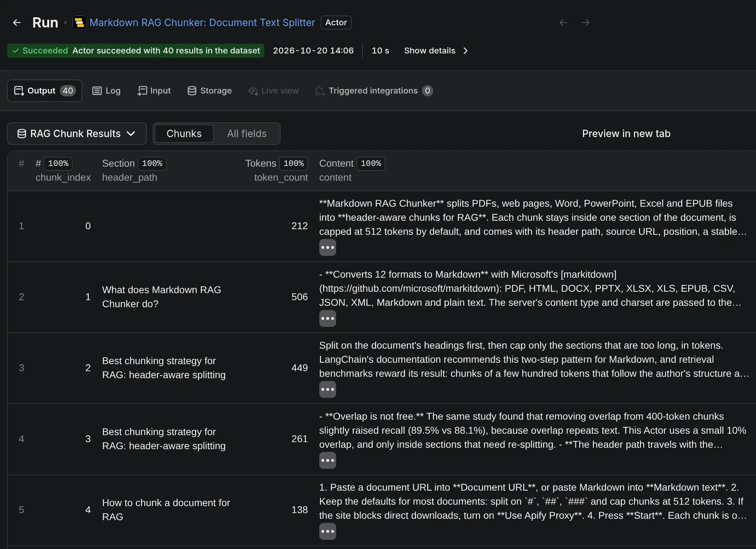Click token count 212
756x549 pixels.
pos(299,226)
